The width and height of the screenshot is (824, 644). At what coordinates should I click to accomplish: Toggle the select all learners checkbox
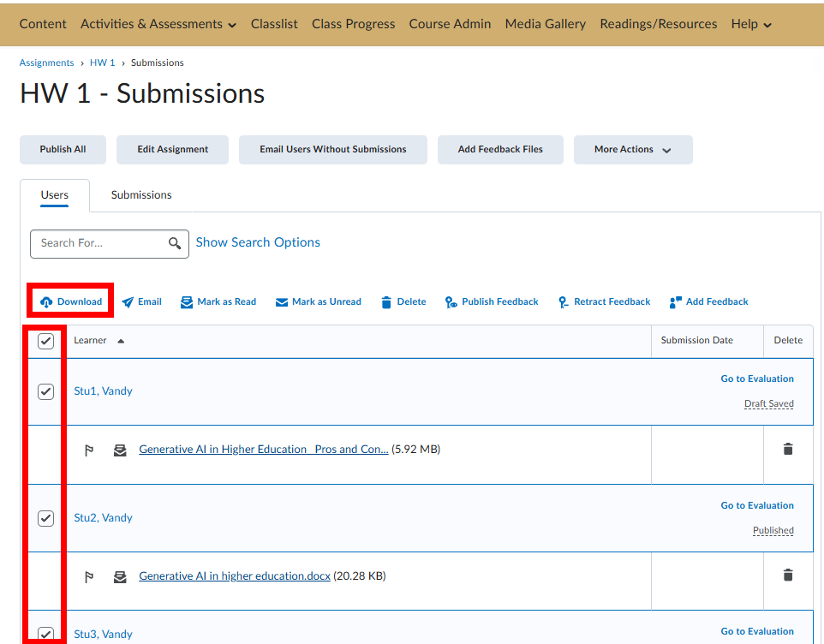pos(46,341)
